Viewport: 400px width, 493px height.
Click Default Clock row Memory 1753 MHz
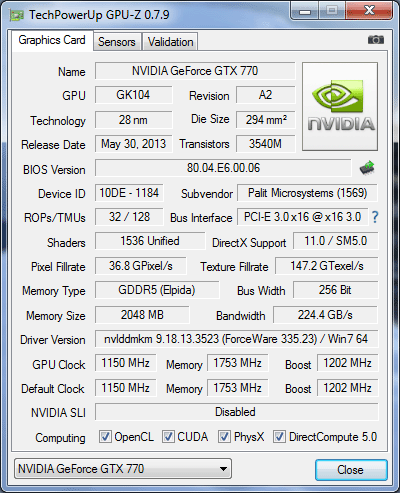pos(238,388)
